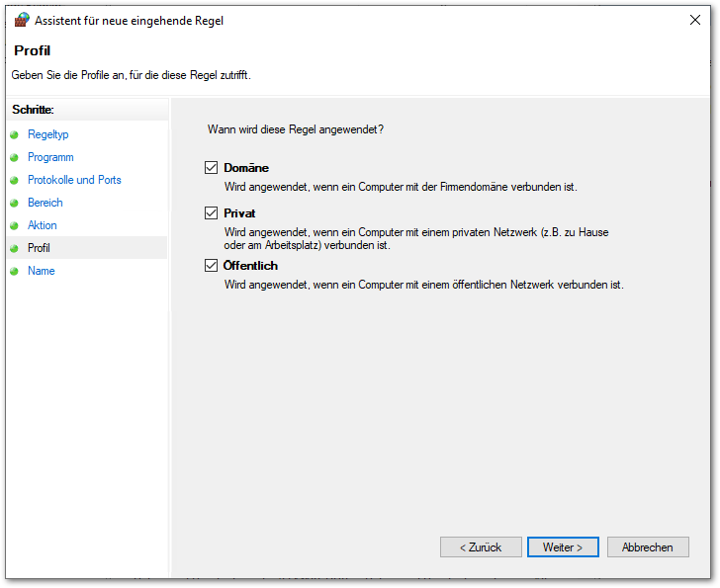720x588 pixels.
Task: Disable the Privat profile checkbox
Action: [x=211, y=213]
